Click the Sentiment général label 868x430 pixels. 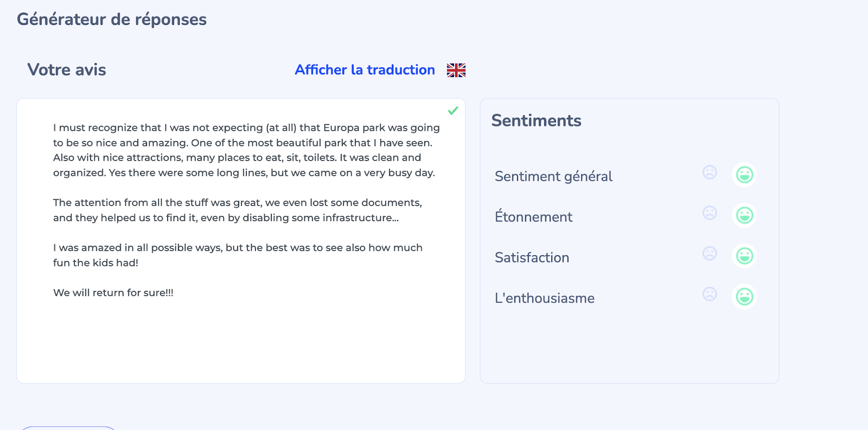553,176
